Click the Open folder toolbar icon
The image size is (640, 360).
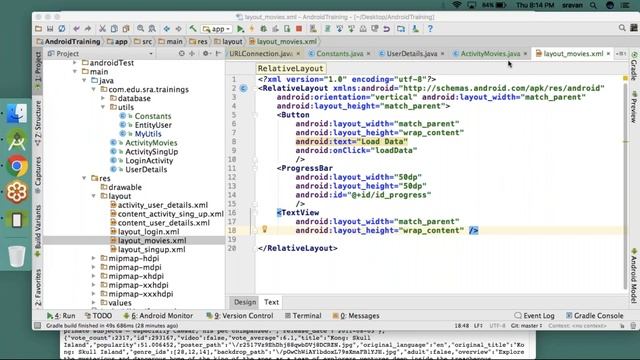[x=38, y=29]
